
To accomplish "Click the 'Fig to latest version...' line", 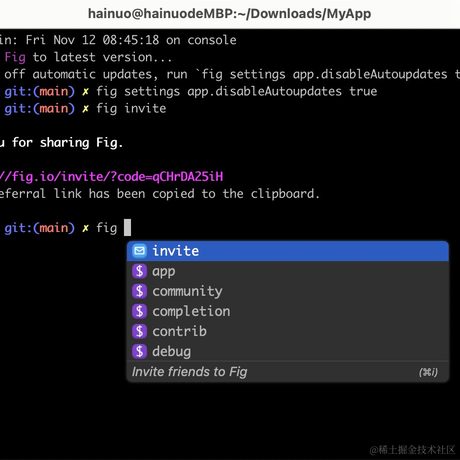I will 88,57.
